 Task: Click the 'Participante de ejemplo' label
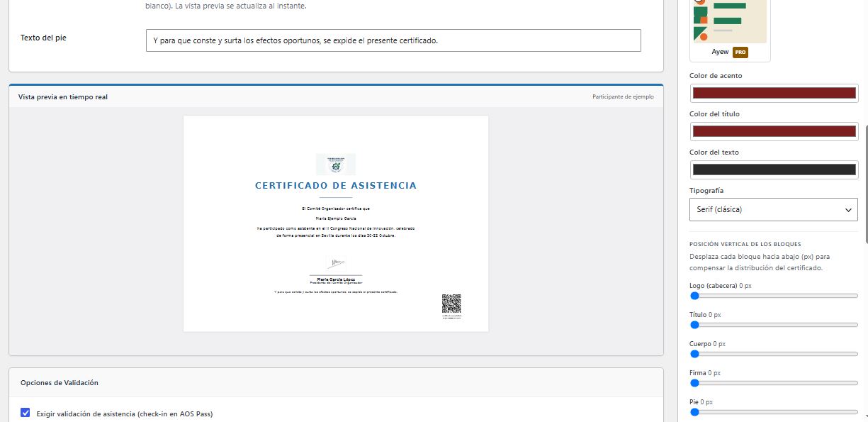click(623, 96)
